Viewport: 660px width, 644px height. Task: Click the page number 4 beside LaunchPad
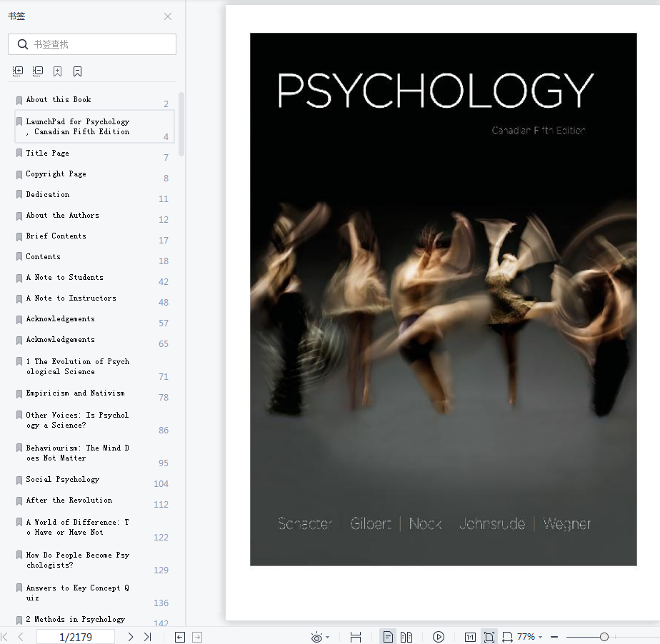[x=166, y=136]
